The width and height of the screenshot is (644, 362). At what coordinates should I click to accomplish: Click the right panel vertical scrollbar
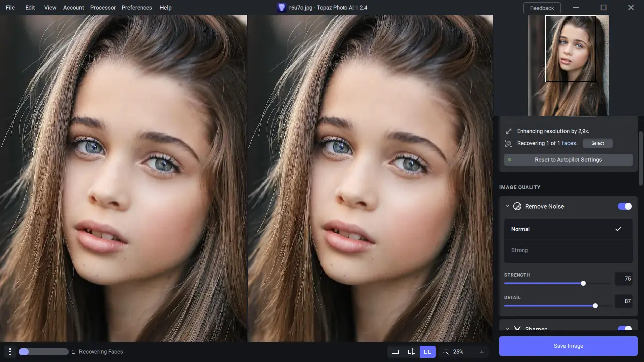pos(641,158)
